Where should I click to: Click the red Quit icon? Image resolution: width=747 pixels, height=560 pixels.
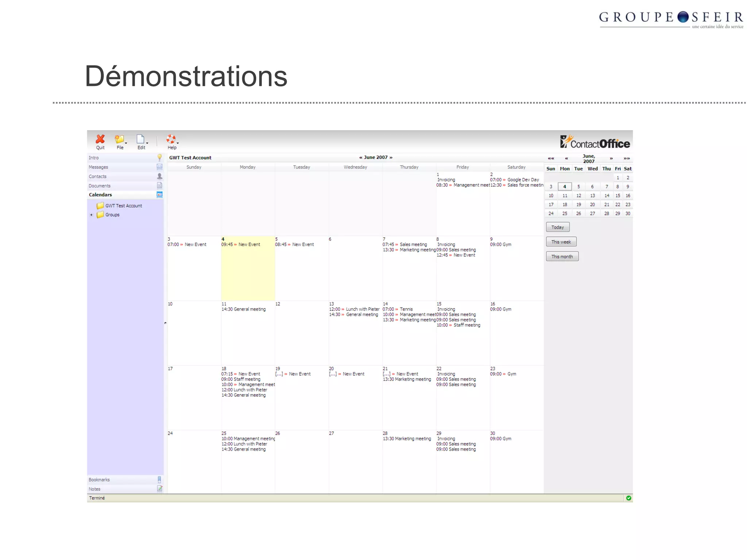(100, 139)
